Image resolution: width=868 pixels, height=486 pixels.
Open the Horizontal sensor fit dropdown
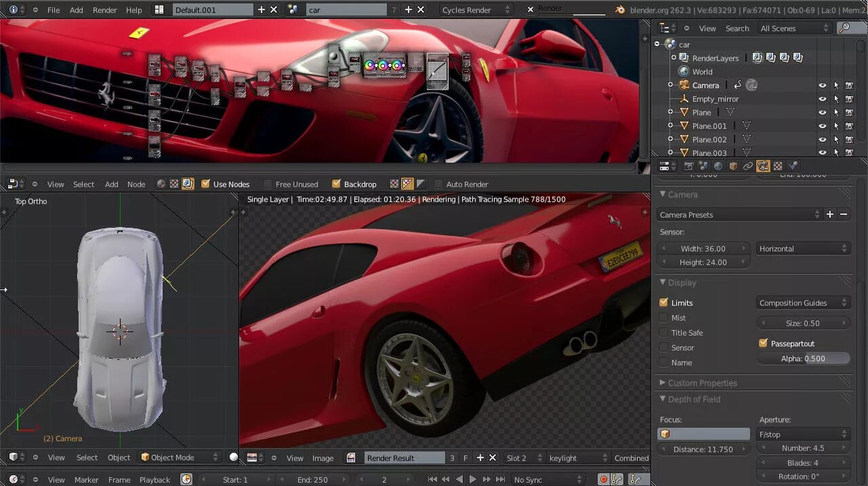point(804,248)
